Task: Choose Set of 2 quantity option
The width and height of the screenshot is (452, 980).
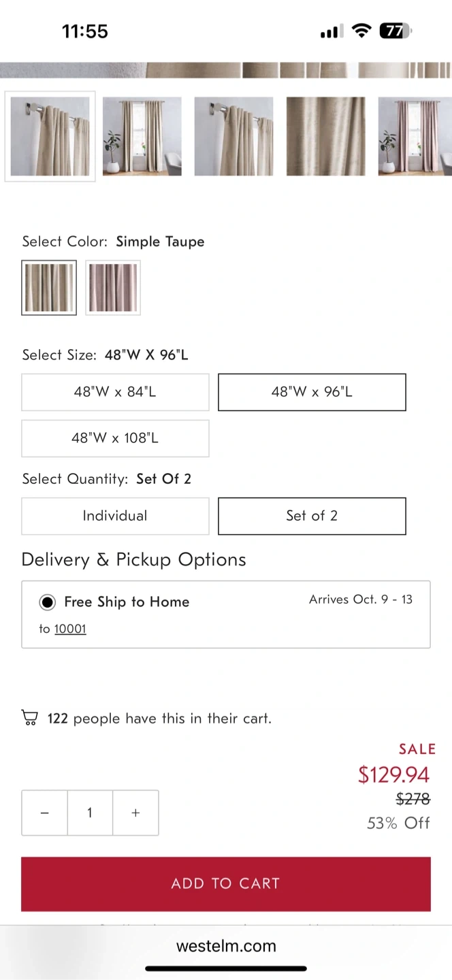Action: [x=312, y=516]
